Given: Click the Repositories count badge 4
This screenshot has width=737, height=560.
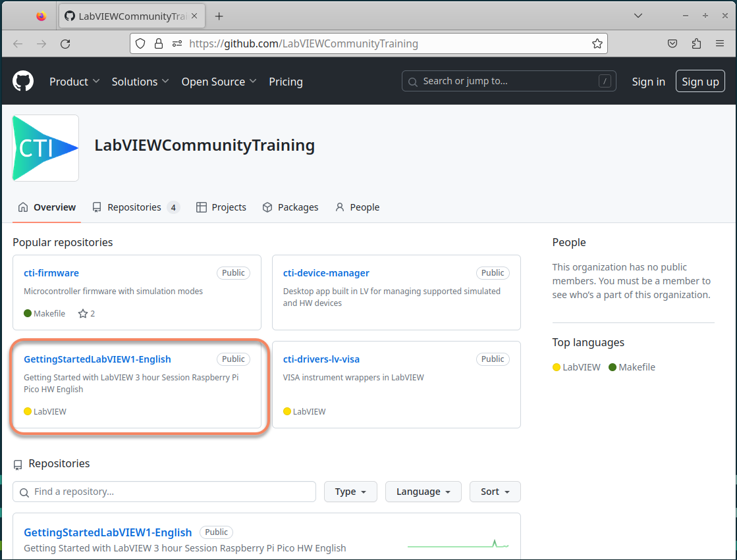Looking at the screenshot, I should pyautogui.click(x=173, y=207).
